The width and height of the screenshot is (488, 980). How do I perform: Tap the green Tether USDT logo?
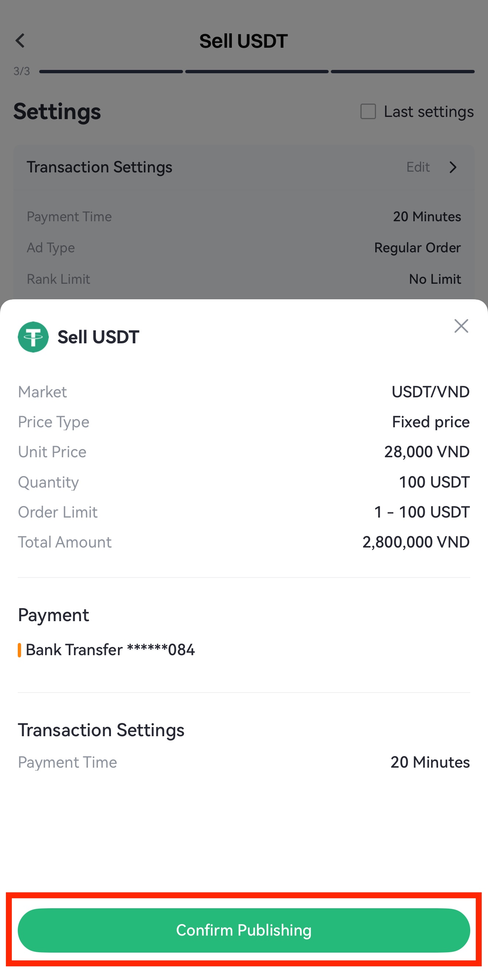tap(33, 337)
